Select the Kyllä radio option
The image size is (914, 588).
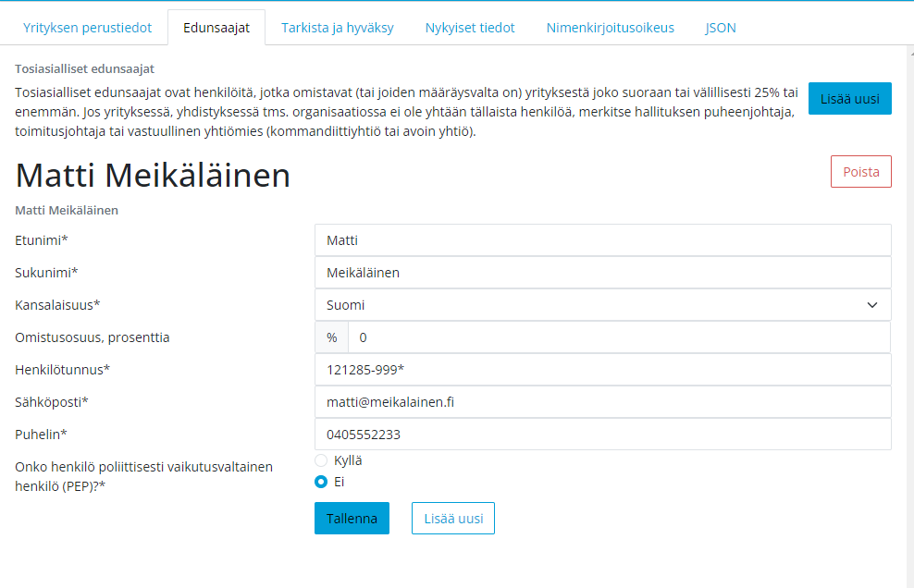[x=321, y=461]
